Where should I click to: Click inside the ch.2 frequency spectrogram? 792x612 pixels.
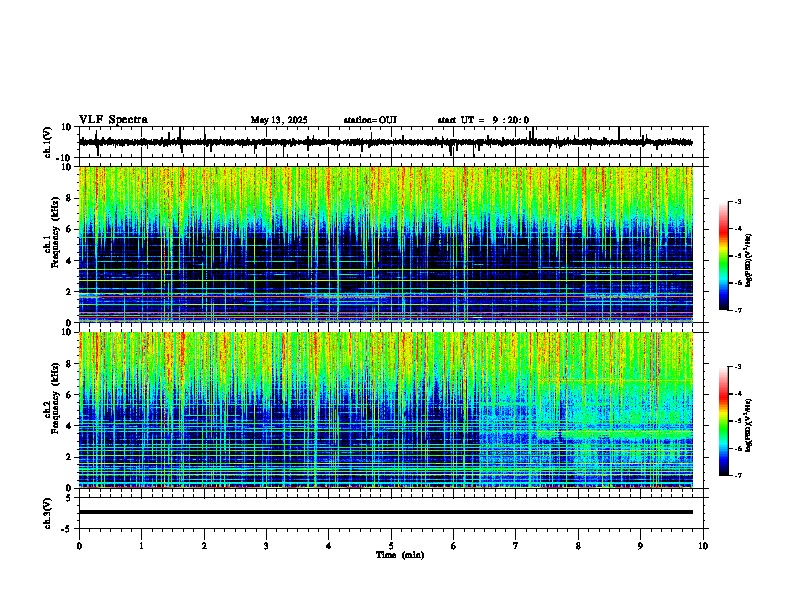(x=386, y=410)
